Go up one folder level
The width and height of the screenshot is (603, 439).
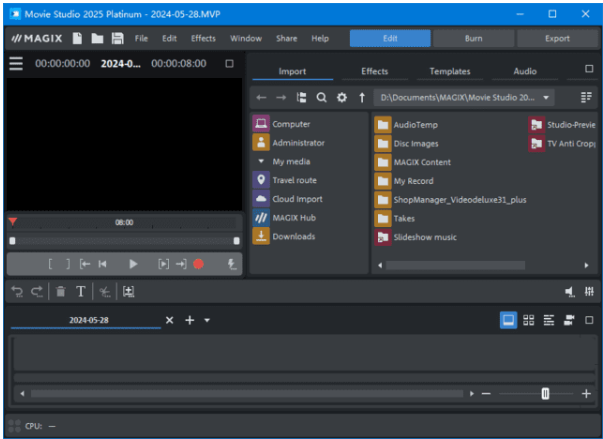(x=362, y=98)
